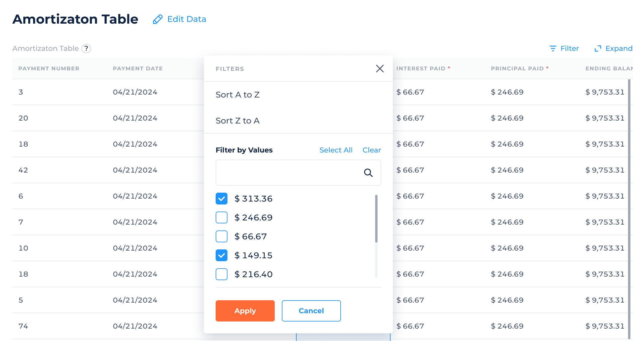644x341 pixels.
Task: Click the Expand arrows icon
Action: coord(598,48)
